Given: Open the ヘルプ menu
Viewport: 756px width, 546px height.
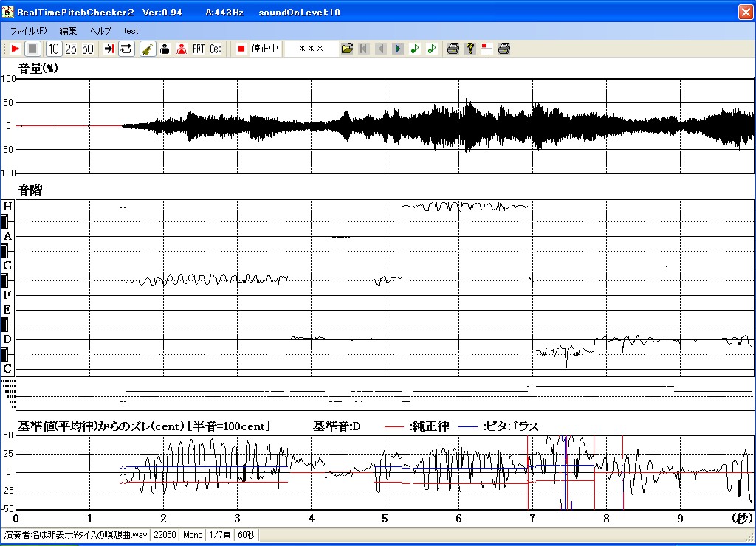Looking at the screenshot, I should pos(100,31).
